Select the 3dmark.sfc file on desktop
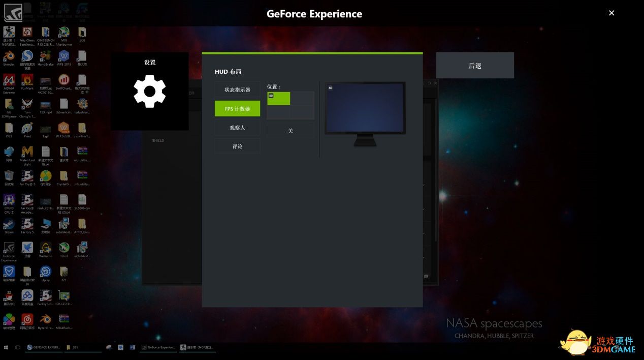This screenshot has height=360, width=644. point(64,107)
